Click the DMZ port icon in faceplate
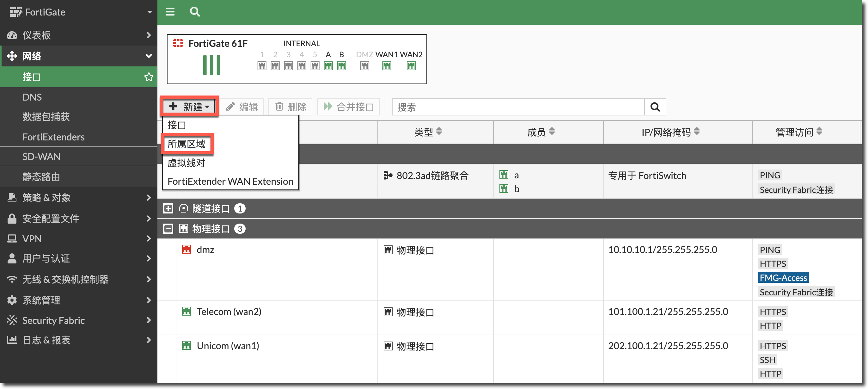Screen dimensions: 868x389 [364, 66]
